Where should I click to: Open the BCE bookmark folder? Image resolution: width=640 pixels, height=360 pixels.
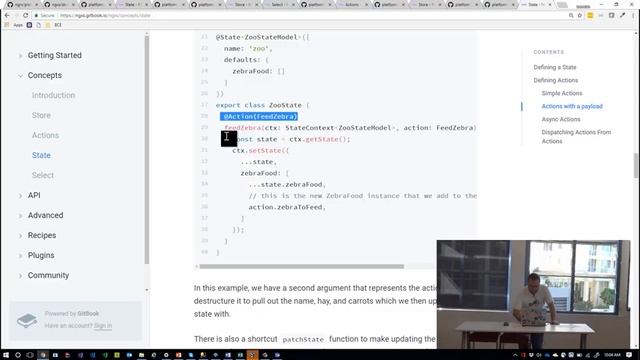[54, 25]
